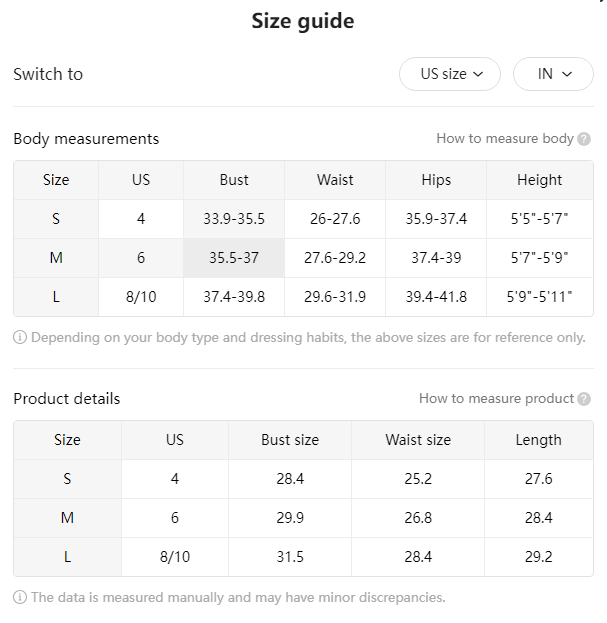Click the Bust column header

[x=234, y=180]
